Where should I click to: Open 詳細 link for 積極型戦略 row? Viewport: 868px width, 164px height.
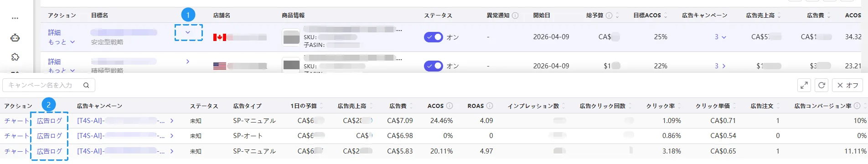pyautogui.click(x=54, y=61)
